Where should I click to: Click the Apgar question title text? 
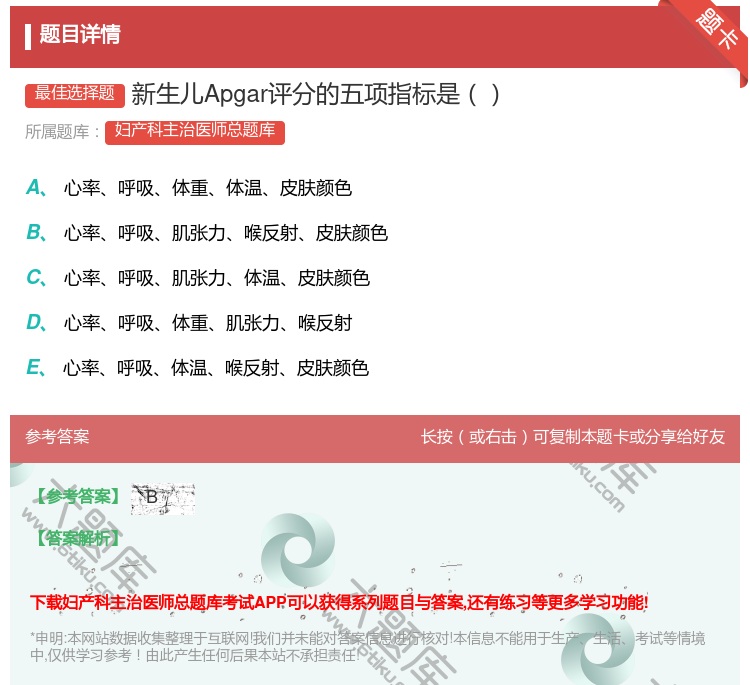point(315,94)
